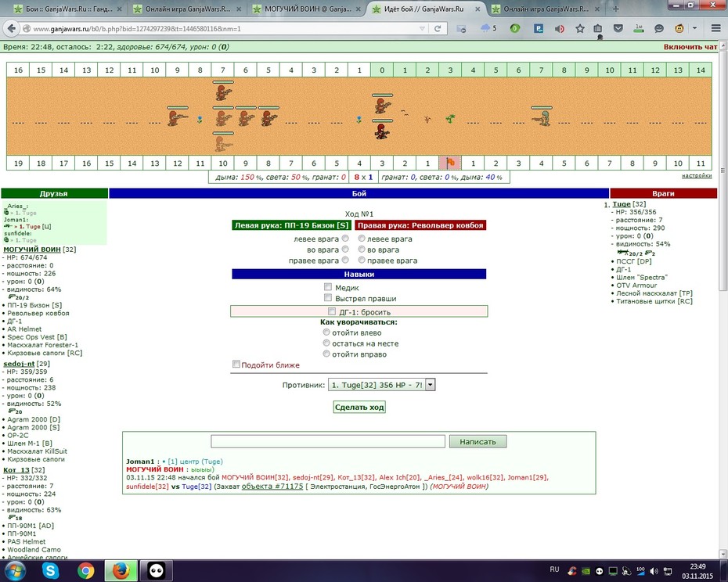The height and width of the screenshot is (582, 728).
Task: Open Google Chrome from the taskbar
Action: pos(86,570)
